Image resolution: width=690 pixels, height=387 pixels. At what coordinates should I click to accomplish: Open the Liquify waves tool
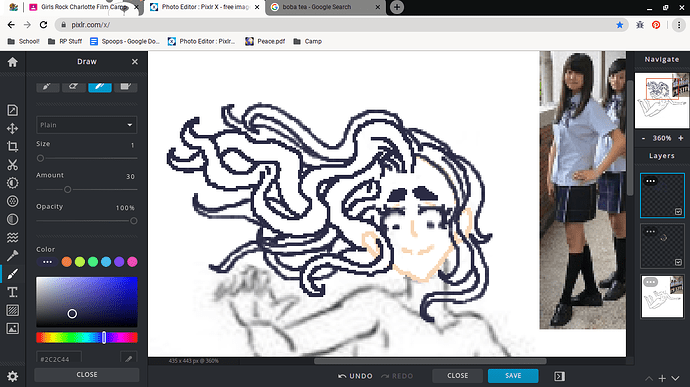(x=12, y=237)
